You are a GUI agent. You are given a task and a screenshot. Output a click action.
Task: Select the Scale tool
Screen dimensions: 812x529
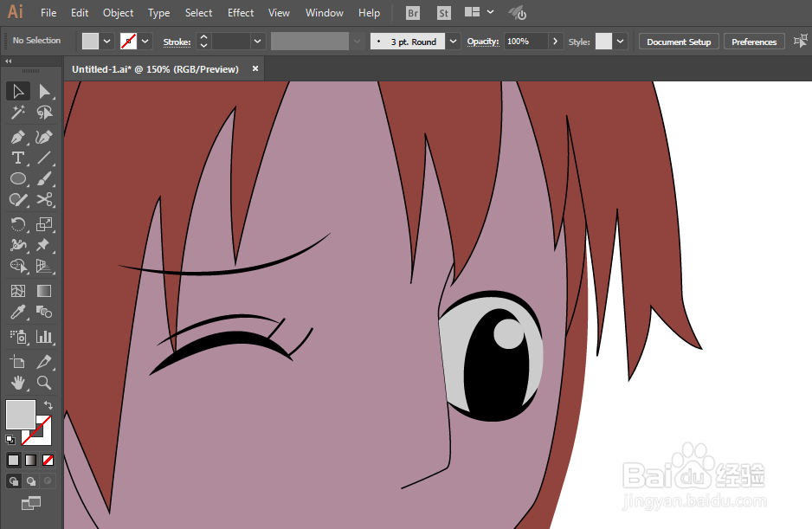(x=44, y=224)
